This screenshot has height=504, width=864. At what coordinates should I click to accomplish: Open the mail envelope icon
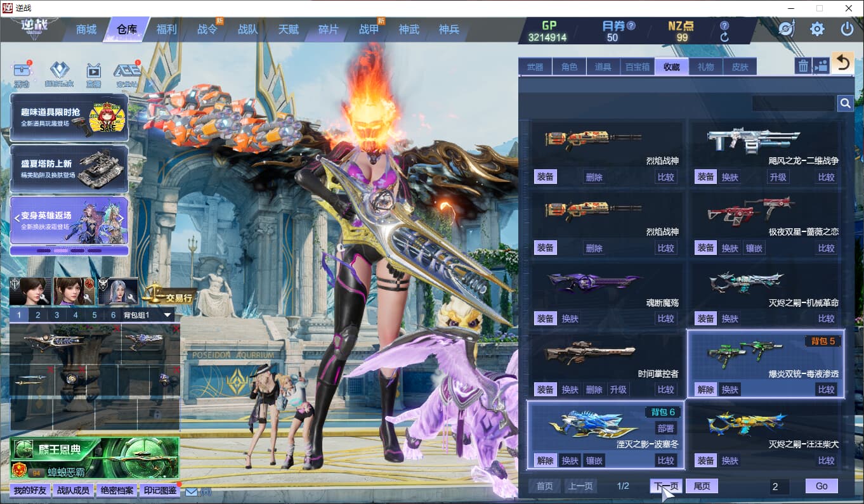point(191,491)
